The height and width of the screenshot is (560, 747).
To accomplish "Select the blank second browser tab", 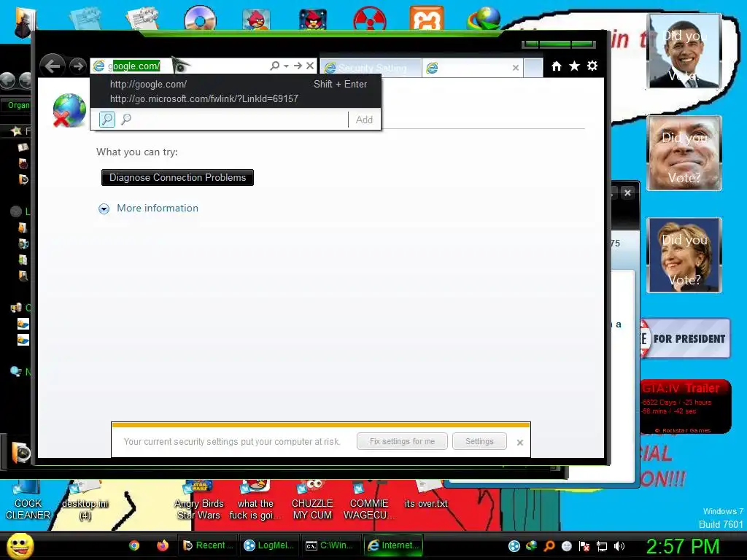I will coord(473,68).
